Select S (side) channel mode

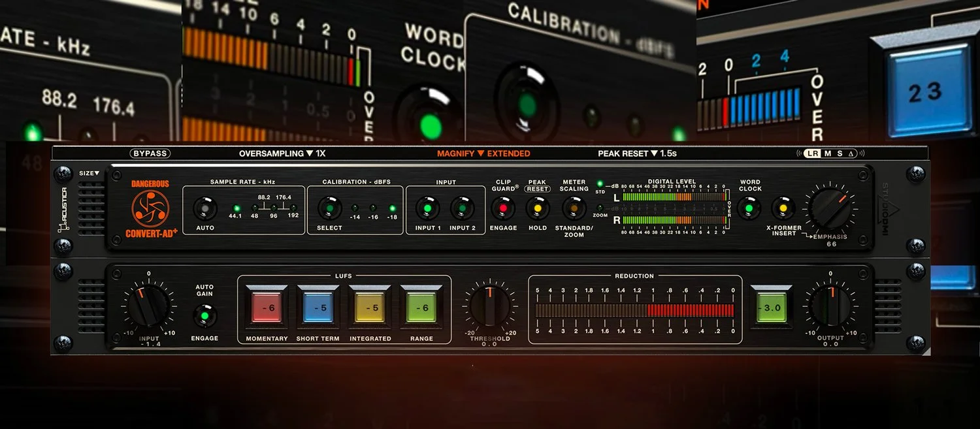pyautogui.click(x=840, y=154)
